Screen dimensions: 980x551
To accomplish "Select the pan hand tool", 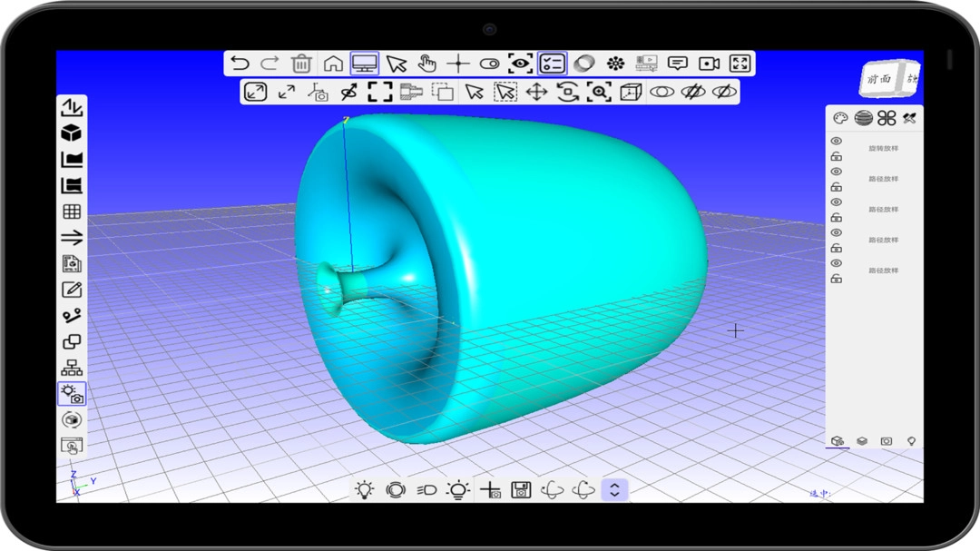I will tap(426, 64).
